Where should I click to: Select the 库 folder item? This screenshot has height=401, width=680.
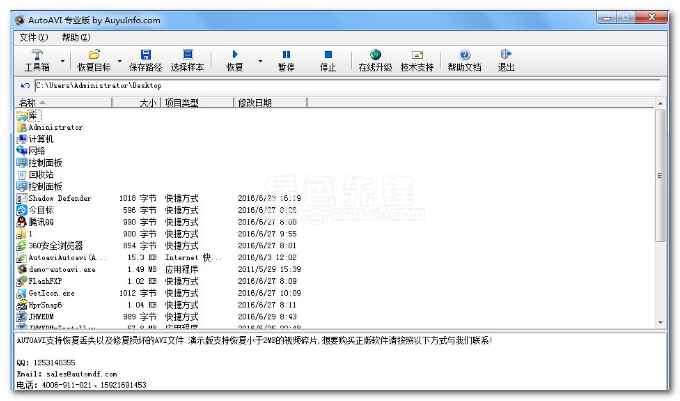click(x=29, y=116)
